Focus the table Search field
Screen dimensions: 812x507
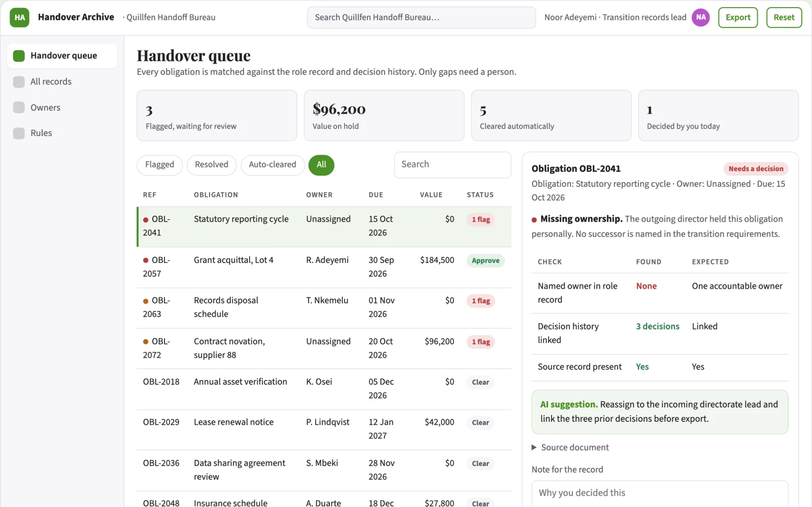453,164
